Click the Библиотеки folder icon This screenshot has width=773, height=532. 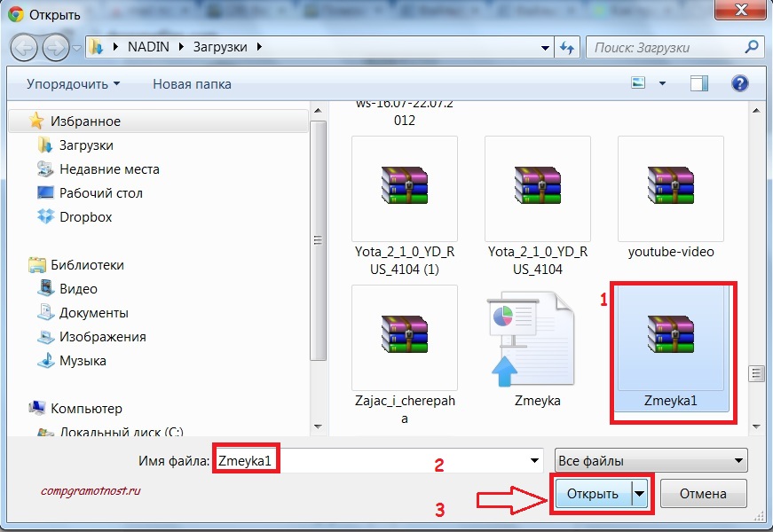[x=37, y=264]
